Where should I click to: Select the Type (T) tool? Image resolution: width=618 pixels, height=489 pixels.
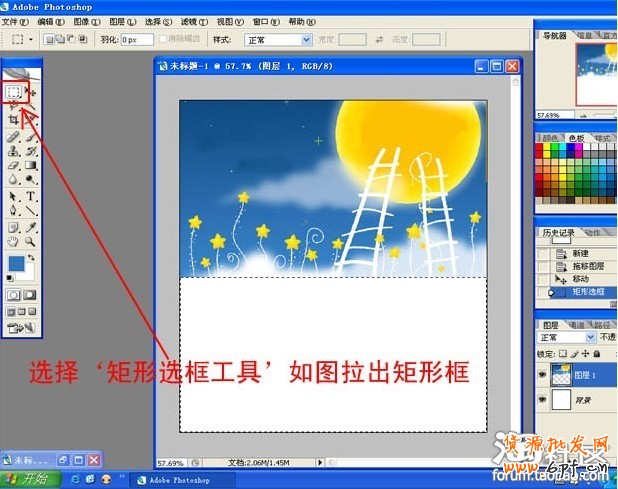tap(31, 196)
